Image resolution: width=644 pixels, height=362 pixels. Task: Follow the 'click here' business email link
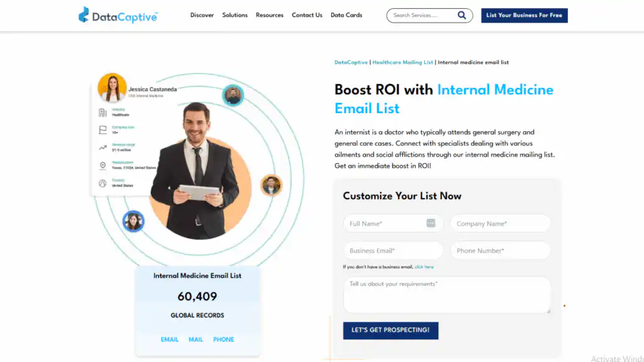click(x=424, y=266)
